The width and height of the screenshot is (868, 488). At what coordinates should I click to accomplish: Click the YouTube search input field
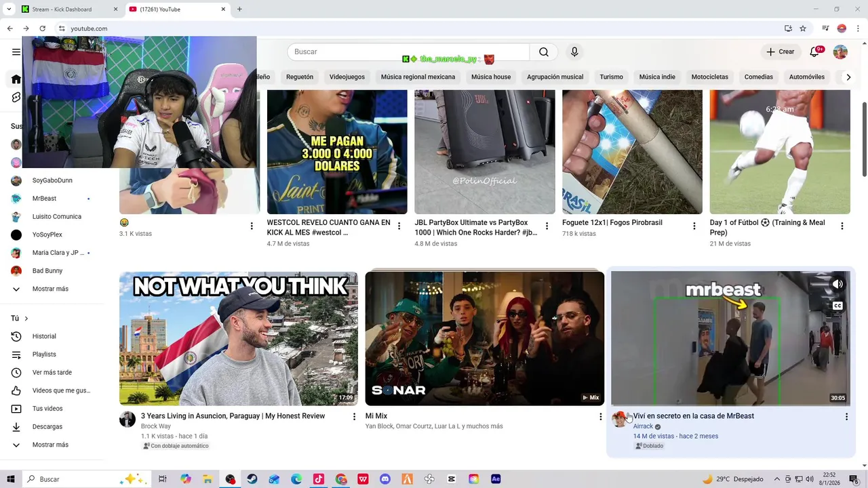click(x=408, y=52)
